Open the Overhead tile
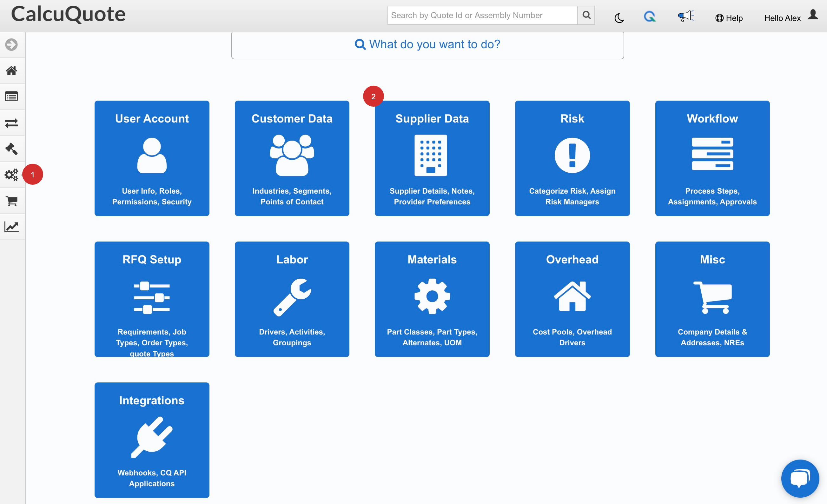 572,299
